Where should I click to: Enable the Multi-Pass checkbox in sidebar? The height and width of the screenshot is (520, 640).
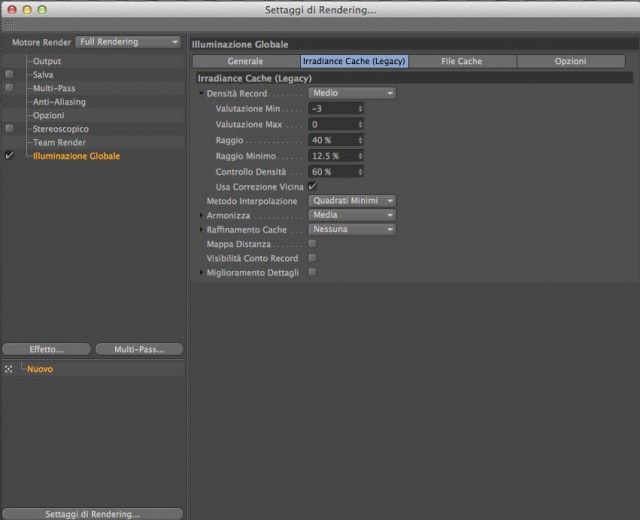[x=9, y=88]
